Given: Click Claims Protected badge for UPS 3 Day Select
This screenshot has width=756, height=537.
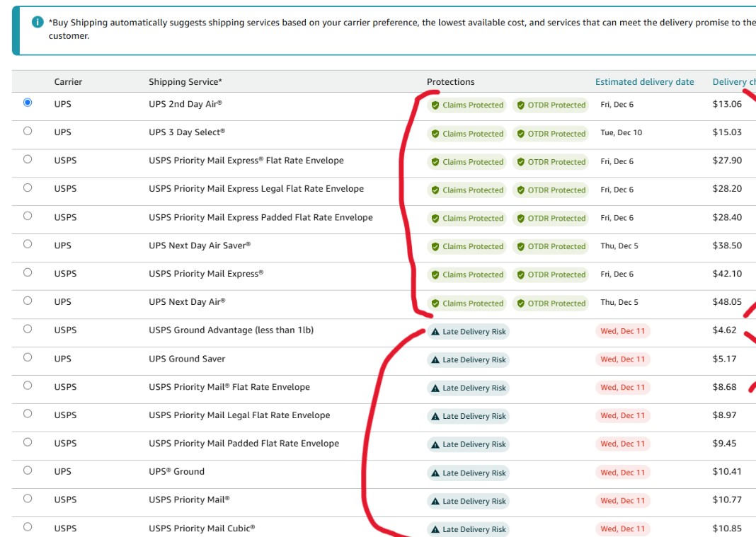Looking at the screenshot, I should pyautogui.click(x=466, y=134).
